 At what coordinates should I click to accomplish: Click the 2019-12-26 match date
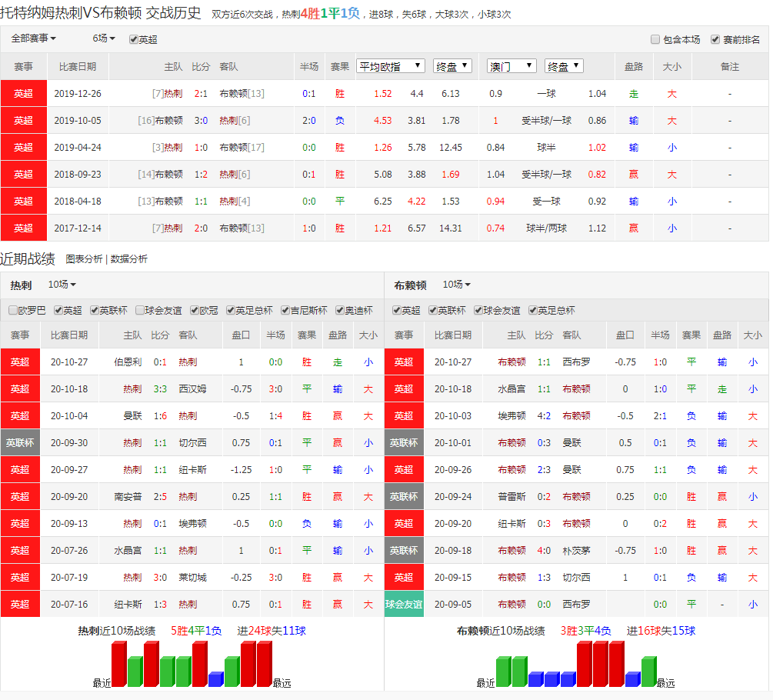click(78, 94)
